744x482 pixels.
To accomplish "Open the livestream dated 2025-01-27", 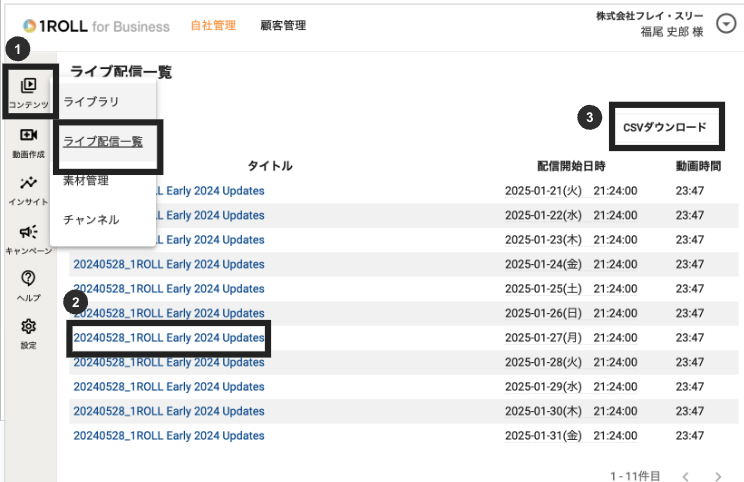I will pos(169,338).
